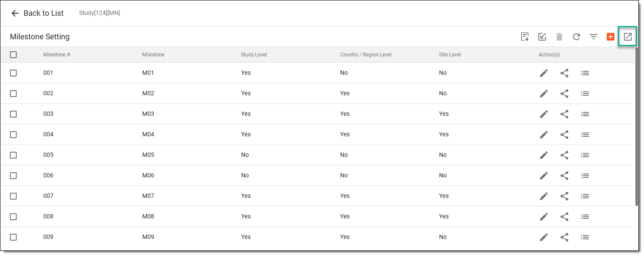
Task: Toggle the select-all checkbox in the header
Action: [13, 55]
